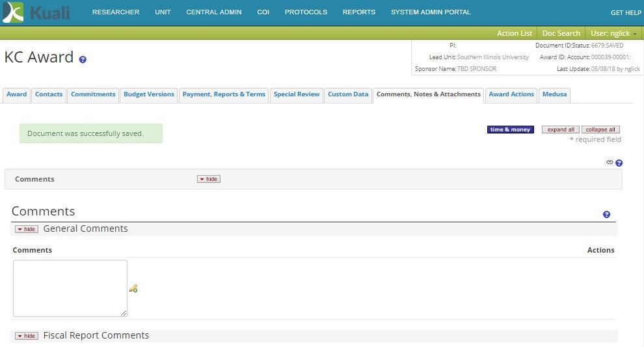Switch to the Budget Versions tab
The image size is (644, 347).
[149, 94]
